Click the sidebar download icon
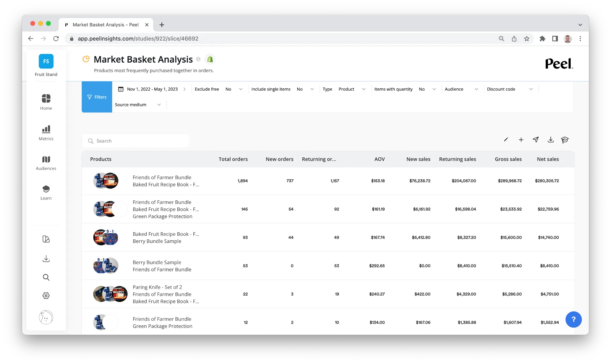Viewport: 611px width, 364px height. [x=46, y=258]
